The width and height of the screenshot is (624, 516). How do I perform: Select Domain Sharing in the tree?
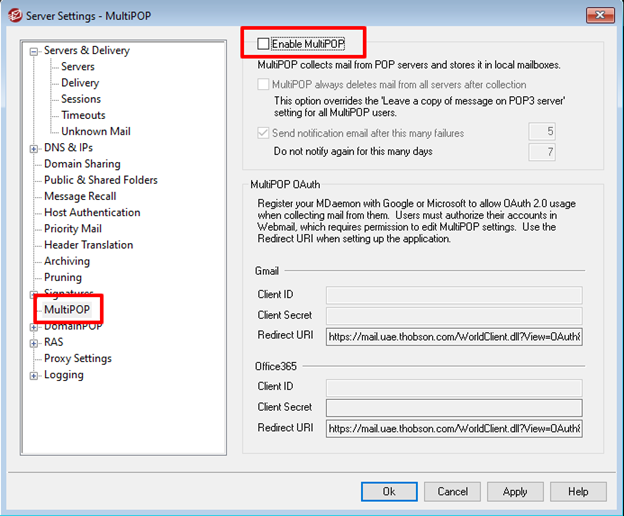82,164
